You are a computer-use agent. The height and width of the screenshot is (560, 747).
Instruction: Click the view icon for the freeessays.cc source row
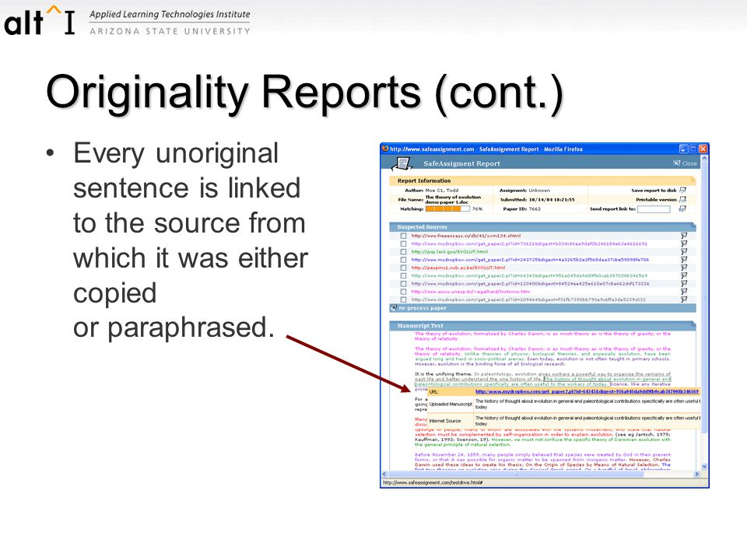pyautogui.click(x=684, y=235)
